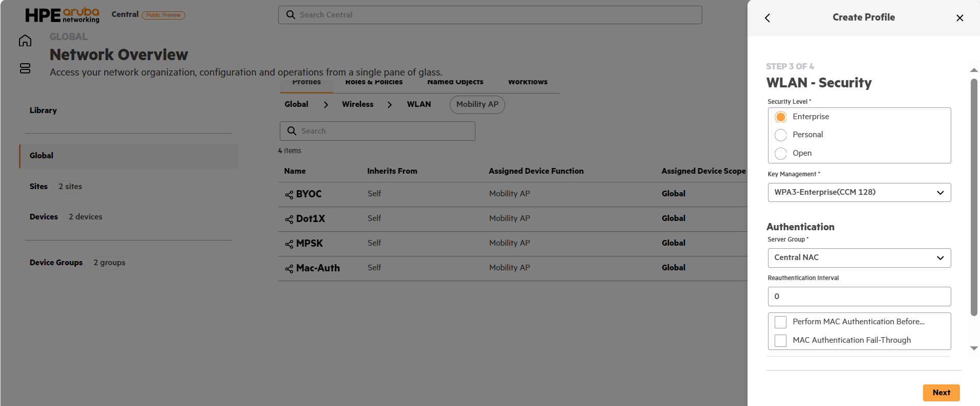Click the '2 devices' count badge

point(85,217)
